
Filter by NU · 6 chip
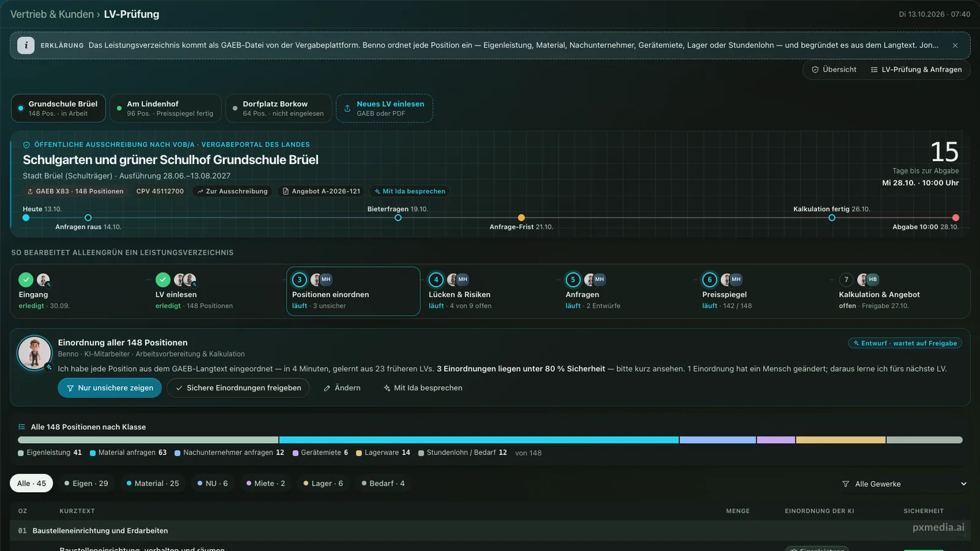click(x=213, y=484)
